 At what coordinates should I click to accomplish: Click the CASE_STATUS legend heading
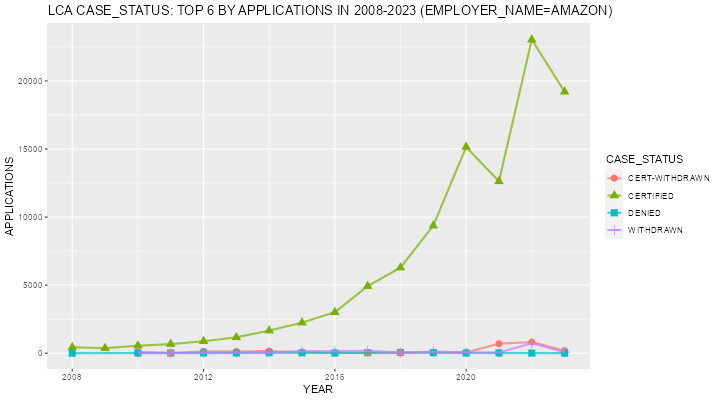(644, 159)
